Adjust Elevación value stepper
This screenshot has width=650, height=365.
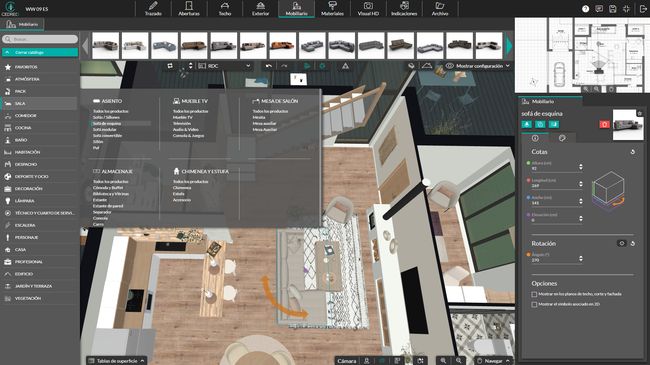tap(580, 218)
